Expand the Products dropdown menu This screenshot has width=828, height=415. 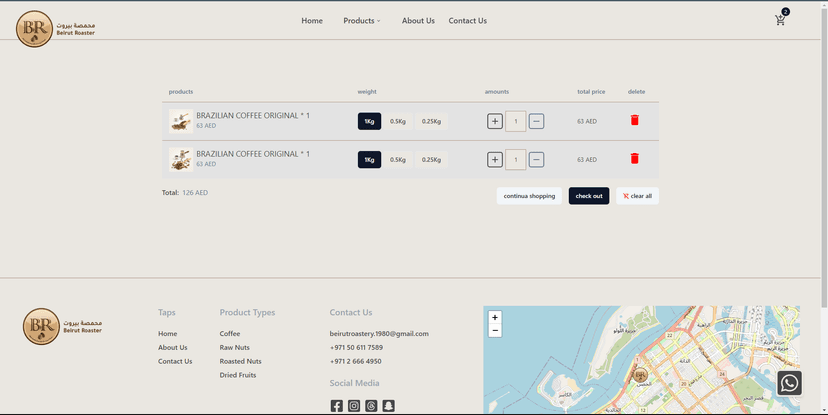(361, 21)
